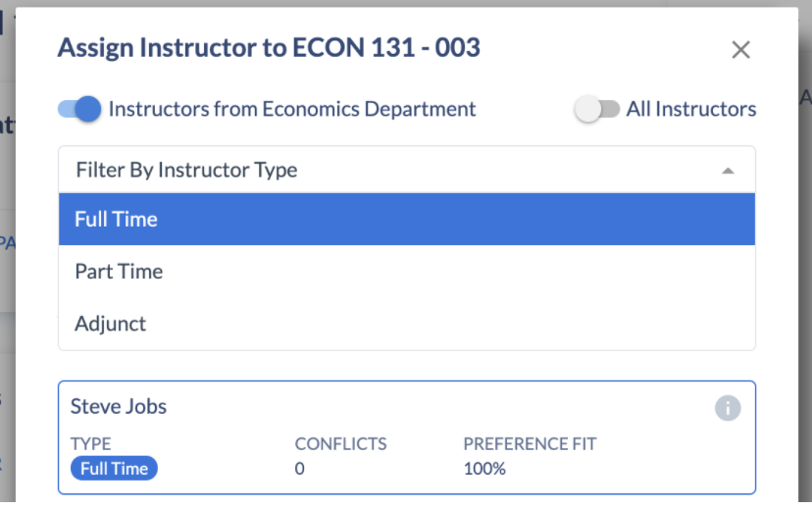Click the Conflicts value of 0
This screenshot has width=812, height=508.
[300, 469]
